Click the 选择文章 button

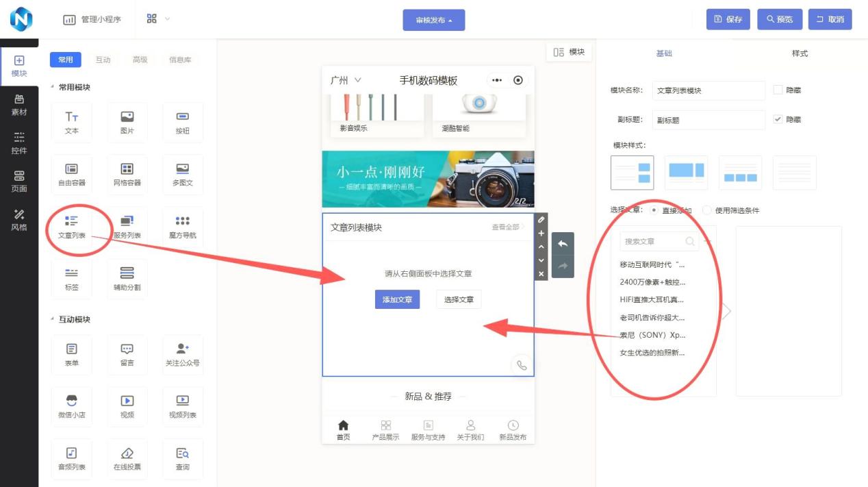tap(459, 299)
